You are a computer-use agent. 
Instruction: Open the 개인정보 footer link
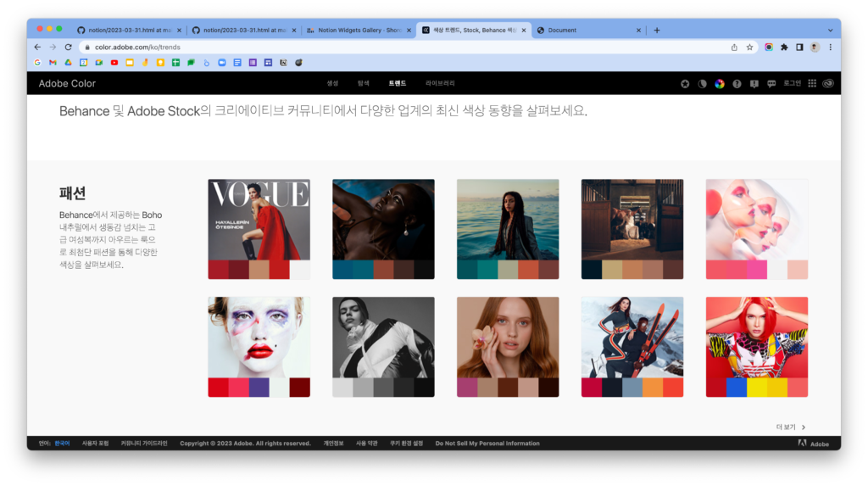click(333, 444)
